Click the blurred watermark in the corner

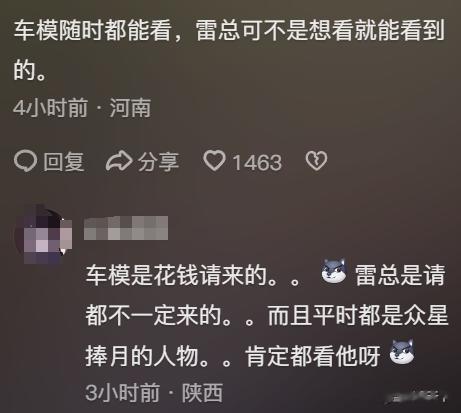point(415,397)
